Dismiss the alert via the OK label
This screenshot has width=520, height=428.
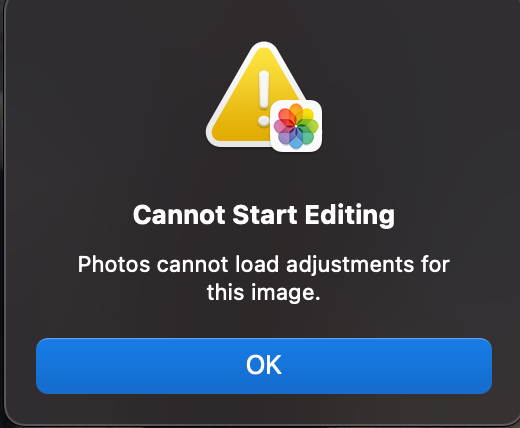coord(264,365)
